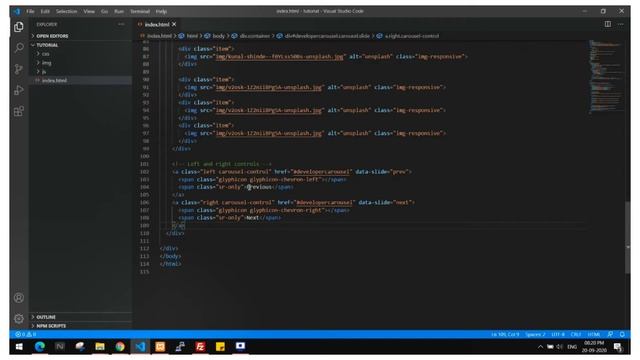The width and height of the screenshot is (640, 360).
Task: Open the Extensions view
Action: (x=19, y=111)
